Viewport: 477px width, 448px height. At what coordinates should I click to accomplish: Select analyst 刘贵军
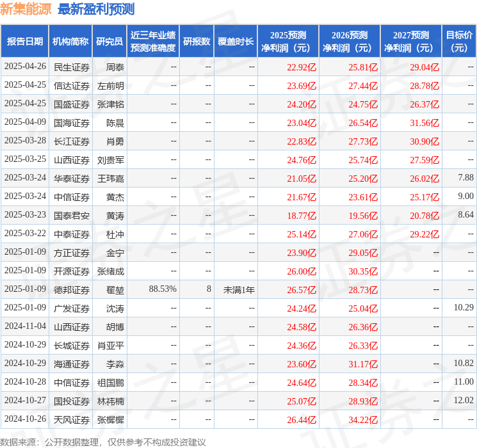click(x=110, y=160)
